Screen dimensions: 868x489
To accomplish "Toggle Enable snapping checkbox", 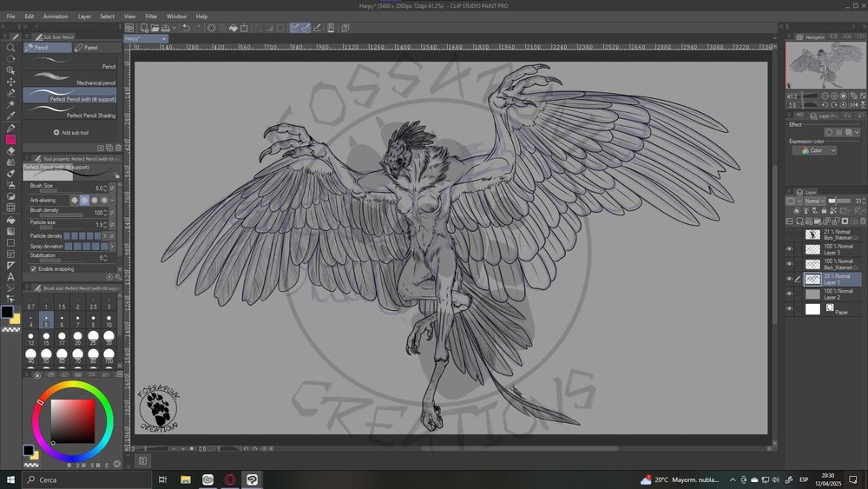I will [x=33, y=269].
